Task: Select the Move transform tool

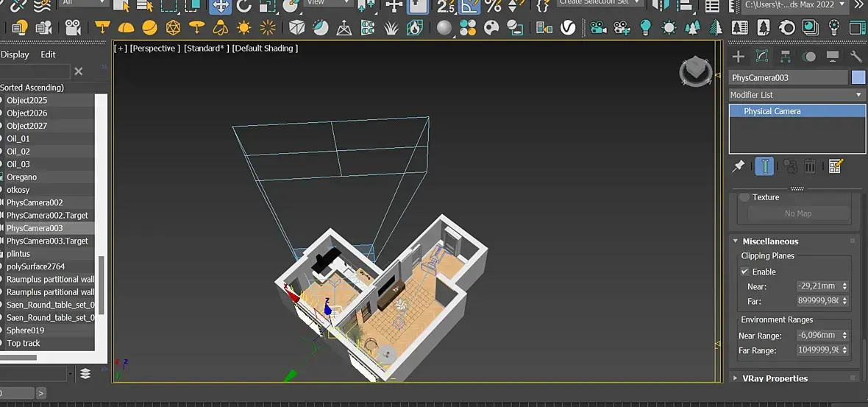Action: (x=220, y=6)
